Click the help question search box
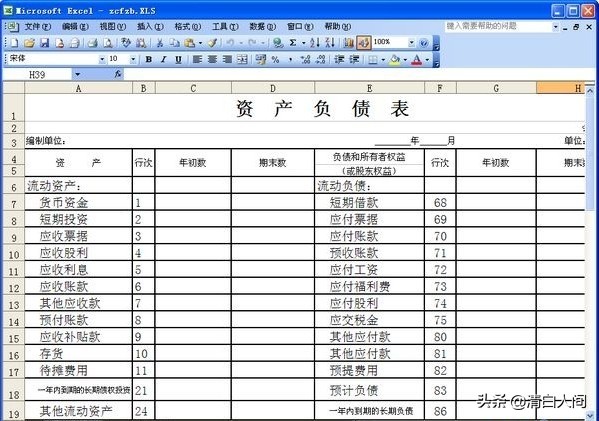599x421 pixels. coord(498,26)
